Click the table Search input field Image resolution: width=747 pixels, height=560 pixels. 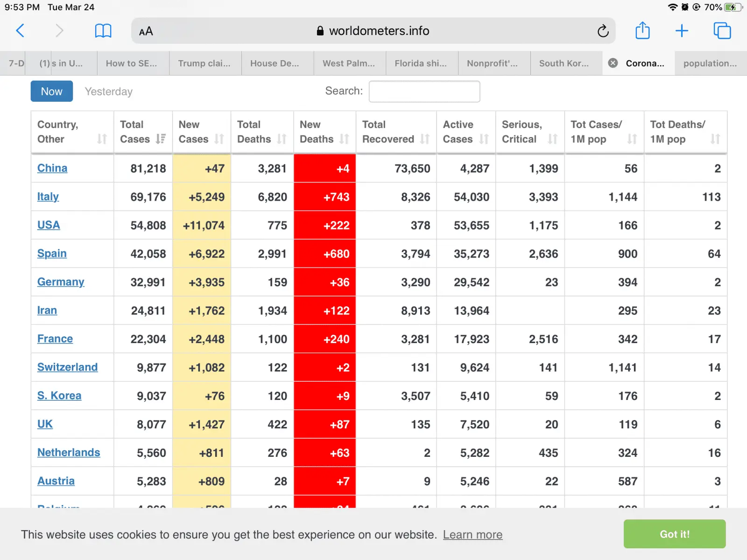[x=424, y=91]
